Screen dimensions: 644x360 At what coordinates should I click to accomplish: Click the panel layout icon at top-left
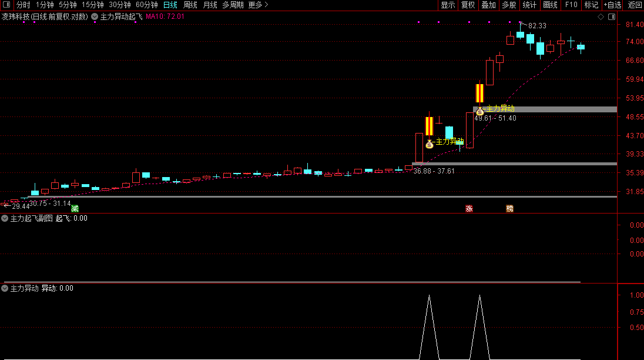6,5
